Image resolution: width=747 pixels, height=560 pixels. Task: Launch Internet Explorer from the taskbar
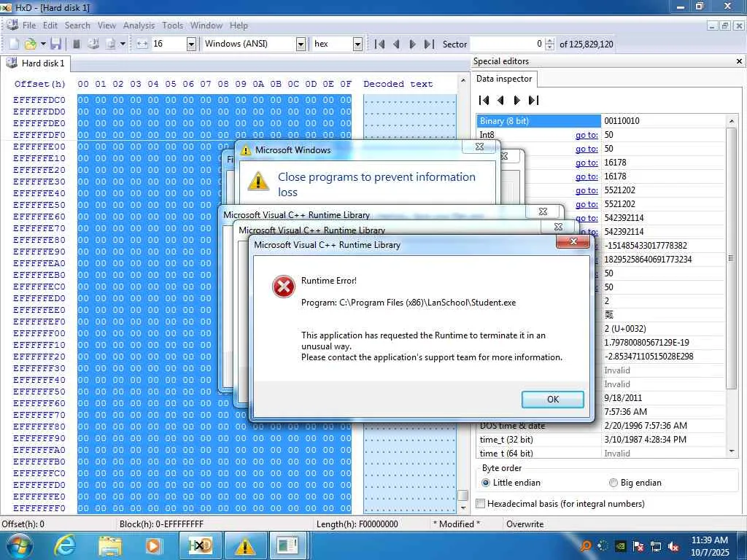coord(64,545)
